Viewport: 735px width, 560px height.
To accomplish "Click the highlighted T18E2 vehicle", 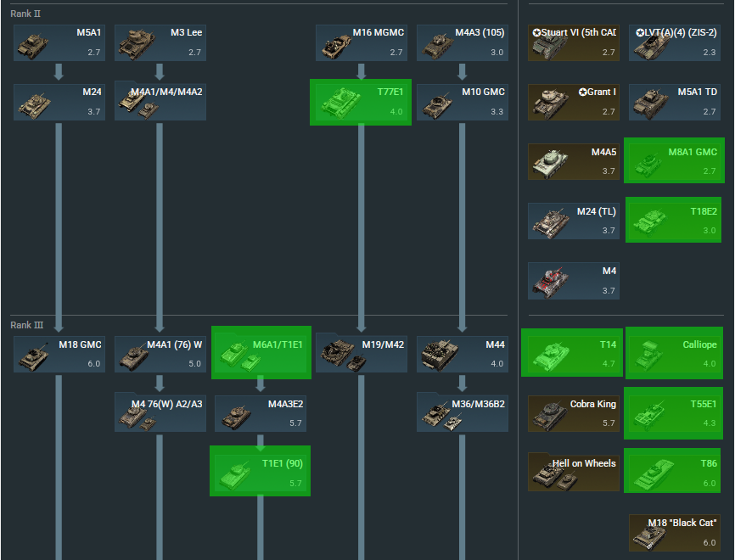I will (x=674, y=220).
